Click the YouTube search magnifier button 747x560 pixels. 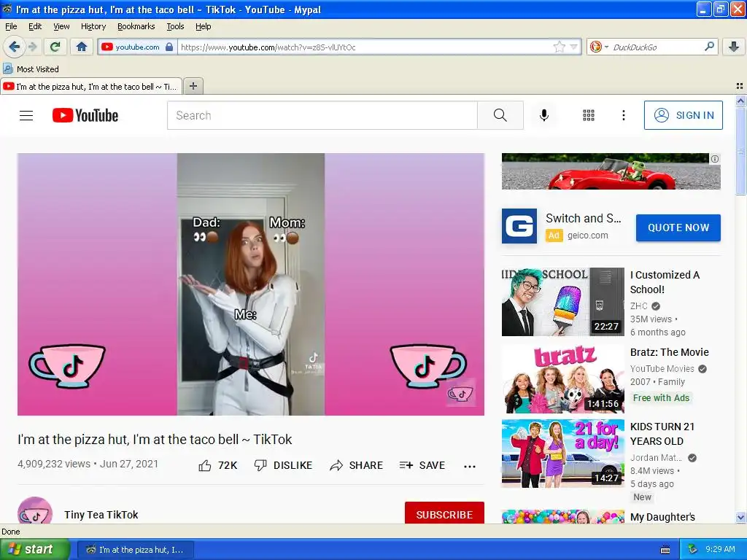pyautogui.click(x=500, y=115)
